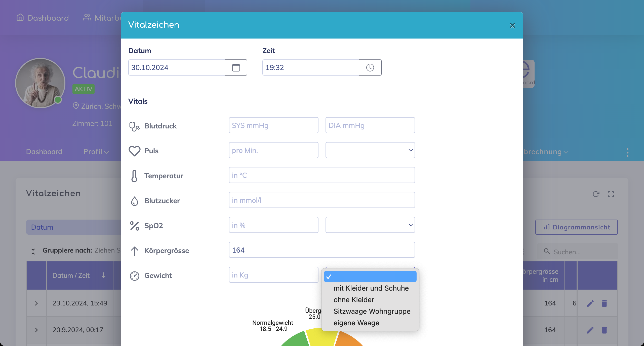Click the refresh icon in Vitalzeichen panel
This screenshot has width=644, height=346.
click(596, 194)
